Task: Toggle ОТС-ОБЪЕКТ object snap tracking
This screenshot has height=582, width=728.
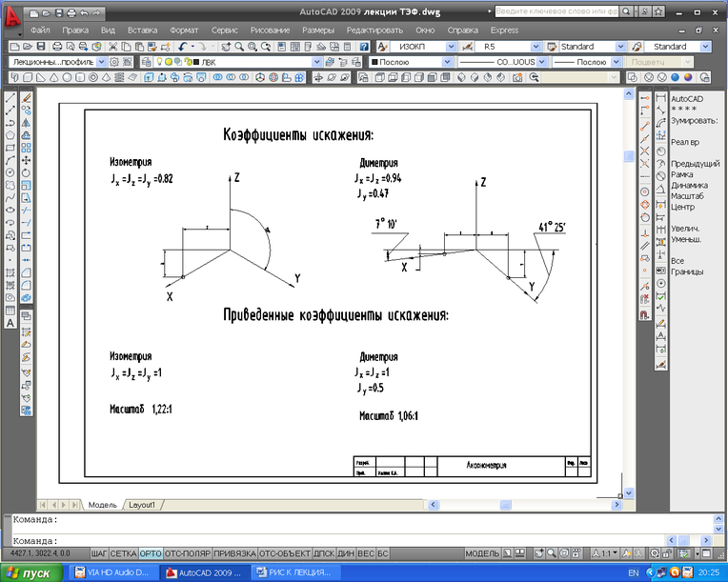Action: (x=284, y=553)
